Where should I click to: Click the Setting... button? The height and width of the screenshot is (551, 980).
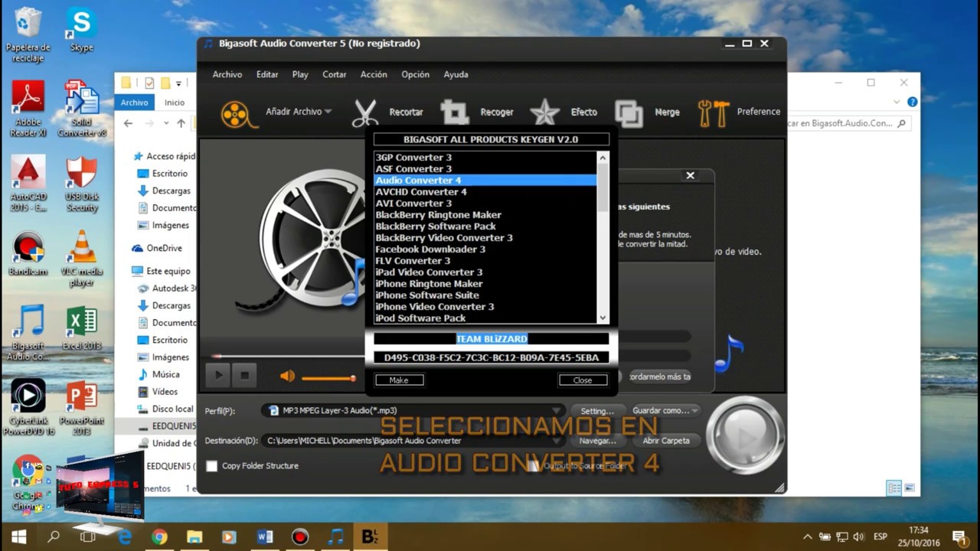click(597, 411)
